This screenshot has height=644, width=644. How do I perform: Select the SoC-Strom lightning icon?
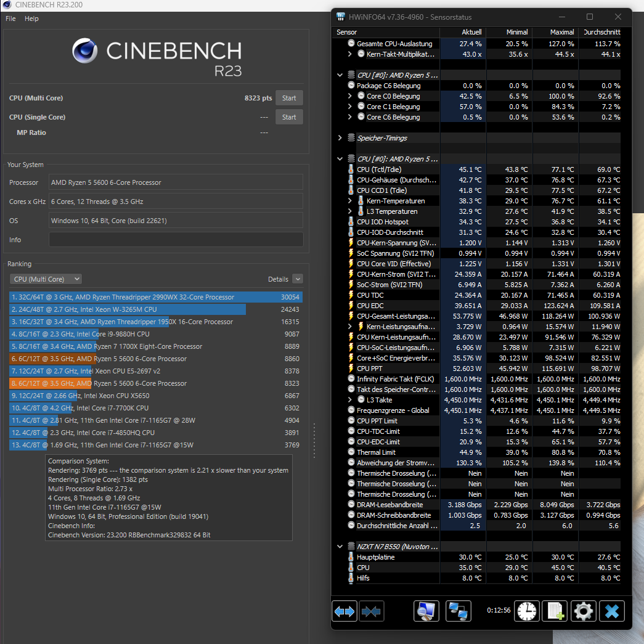[x=351, y=285]
